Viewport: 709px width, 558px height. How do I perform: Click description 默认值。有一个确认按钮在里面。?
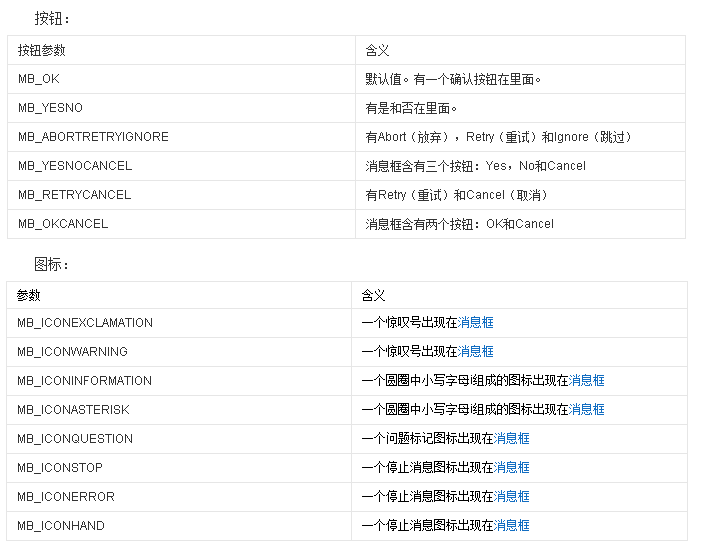point(453,79)
